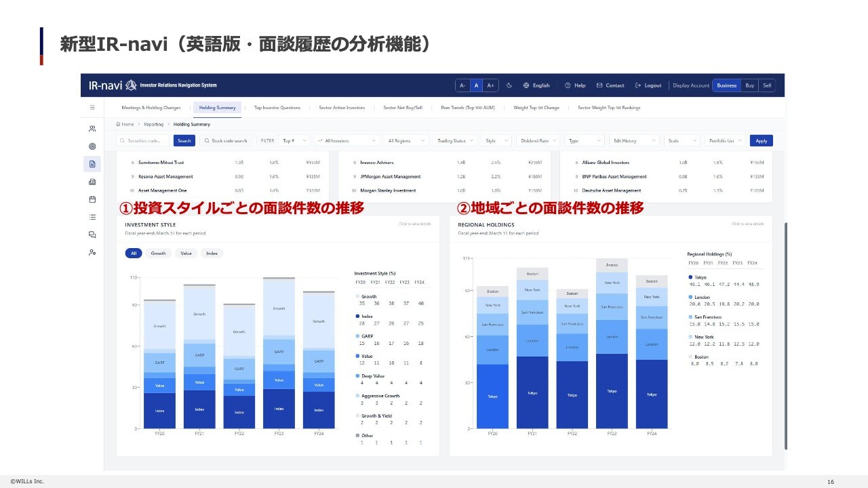
Task: Open the target icon in sidebar
Action: pos(92,146)
